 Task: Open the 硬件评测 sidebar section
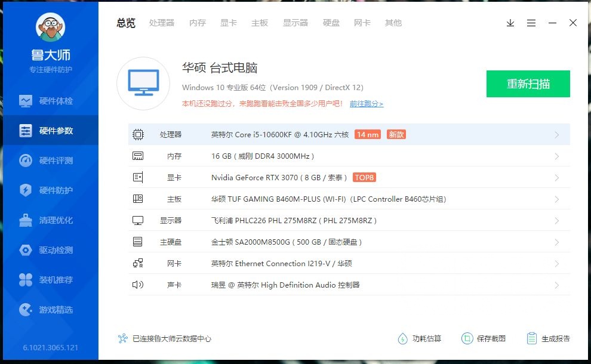pos(50,160)
